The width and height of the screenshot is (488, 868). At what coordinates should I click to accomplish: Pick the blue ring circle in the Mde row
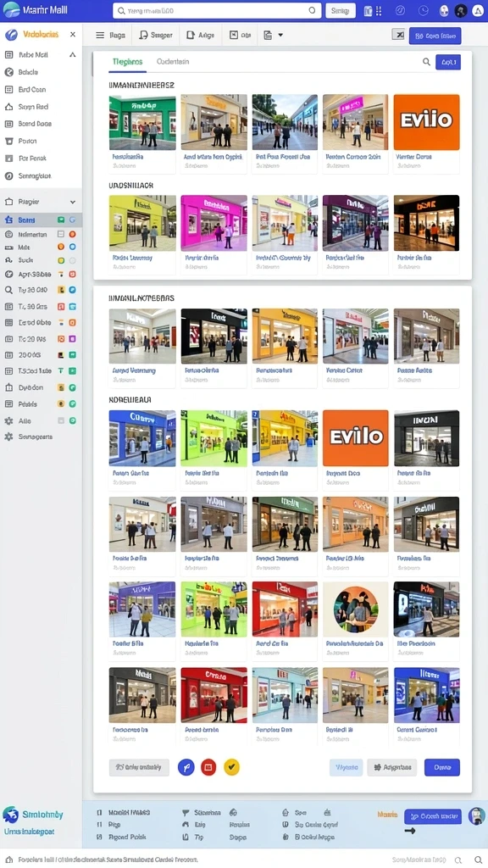point(73,247)
